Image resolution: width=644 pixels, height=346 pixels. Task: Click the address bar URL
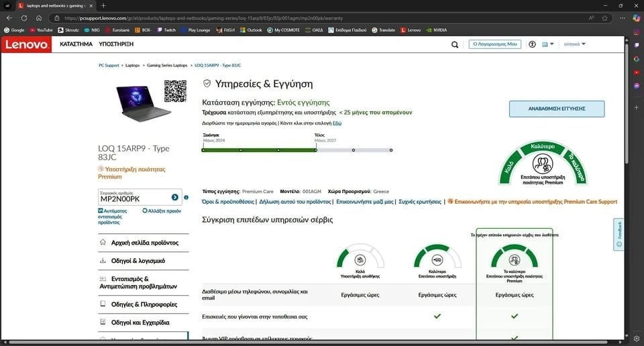click(203, 18)
